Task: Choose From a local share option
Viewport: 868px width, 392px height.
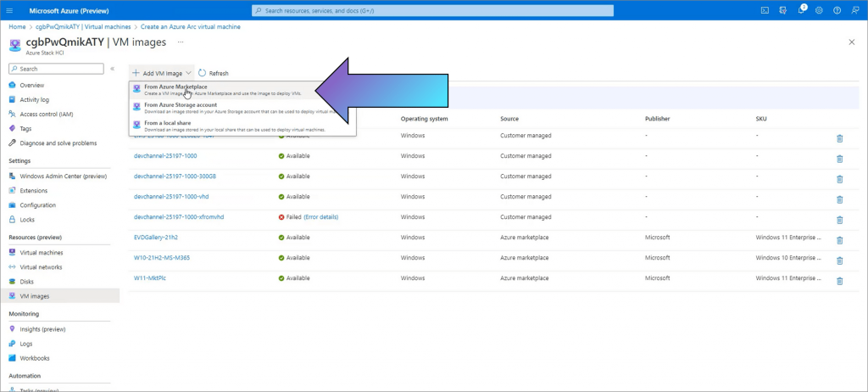Action: coord(242,126)
